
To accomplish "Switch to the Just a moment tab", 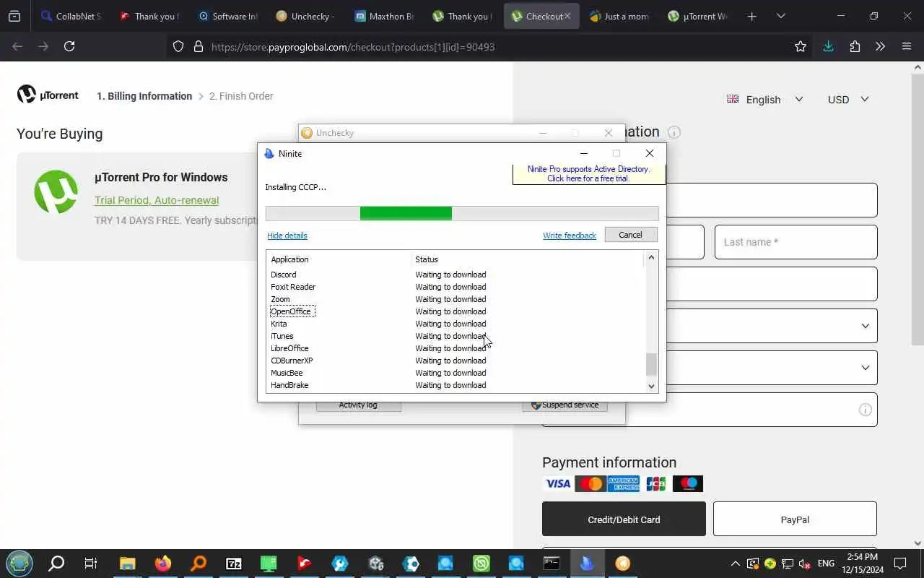I will click(619, 16).
